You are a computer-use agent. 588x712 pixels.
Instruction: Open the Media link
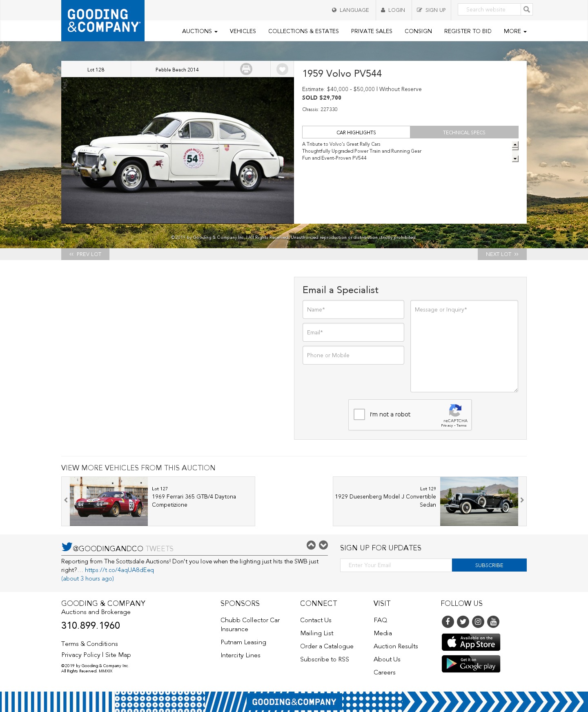click(383, 633)
